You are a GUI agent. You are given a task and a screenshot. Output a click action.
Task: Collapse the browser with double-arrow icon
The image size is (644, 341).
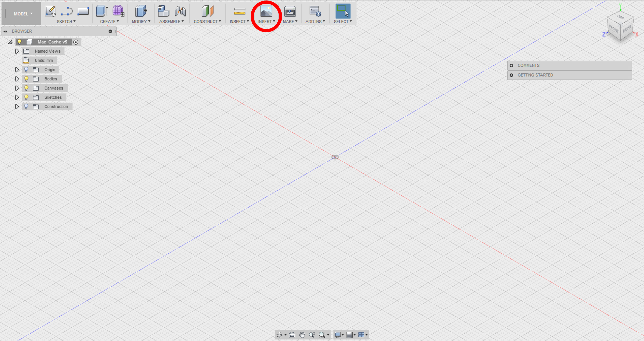[x=5, y=31]
